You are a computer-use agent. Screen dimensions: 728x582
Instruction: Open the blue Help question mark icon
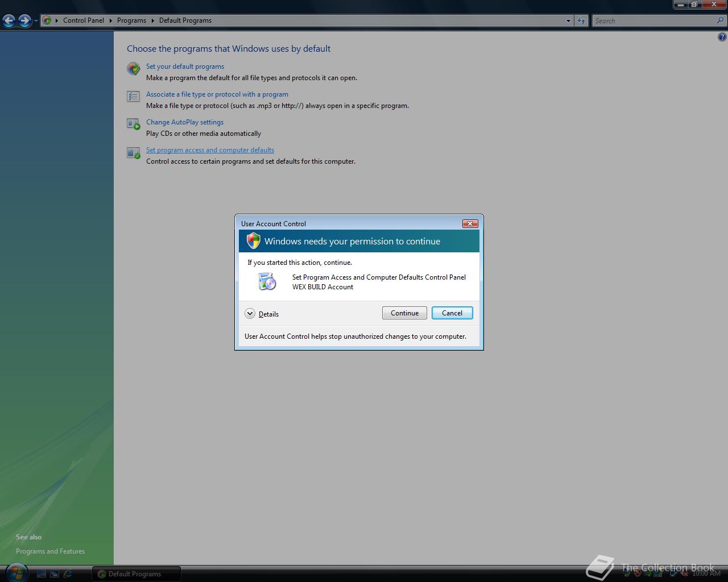click(722, 38)
